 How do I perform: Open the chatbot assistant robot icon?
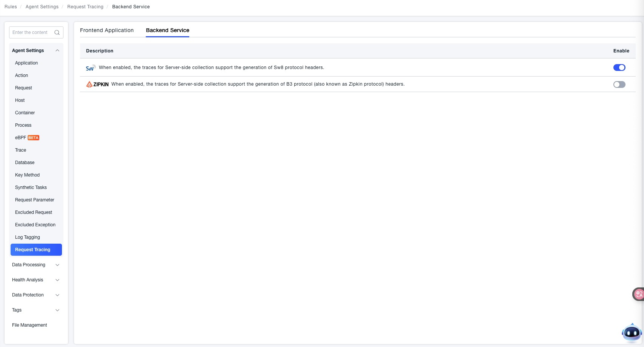[x=631, y=333]
